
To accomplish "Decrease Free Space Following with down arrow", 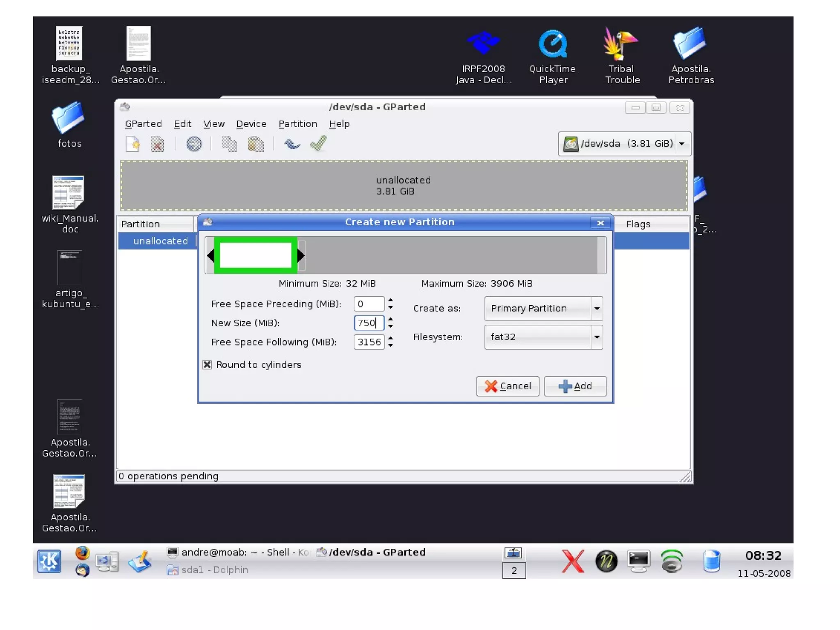I will [x=390, y=346].
